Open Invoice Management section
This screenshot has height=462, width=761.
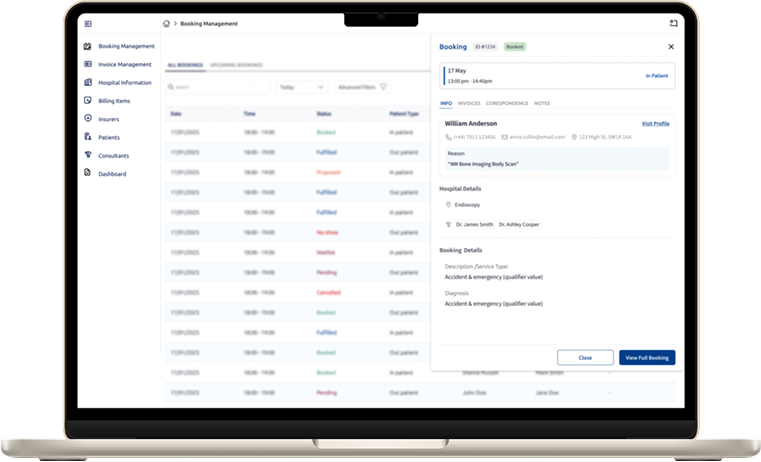tap(124, 64)
